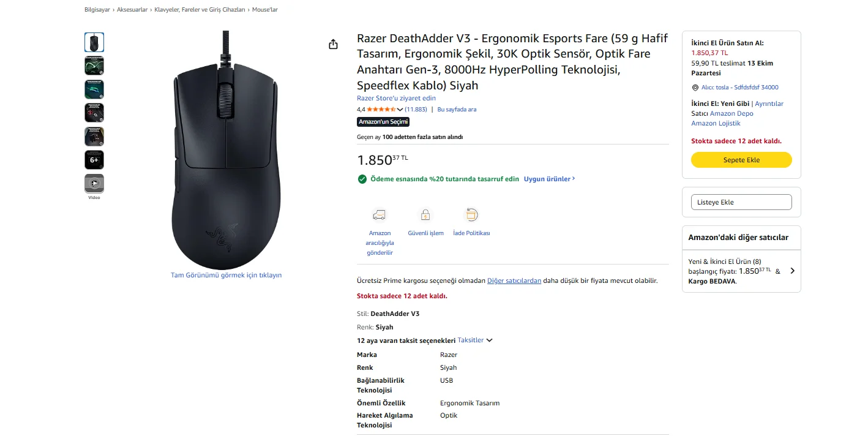
Task: Open Diğer satıcılardan link
Action: (514, 280)
